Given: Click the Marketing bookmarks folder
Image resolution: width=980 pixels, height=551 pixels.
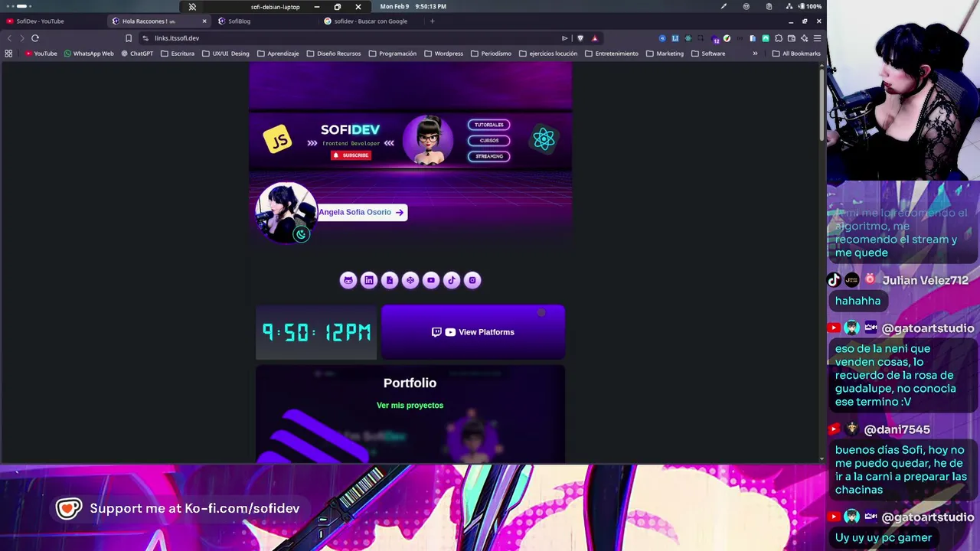Looking at the screenshot, I should click(665, 54).
